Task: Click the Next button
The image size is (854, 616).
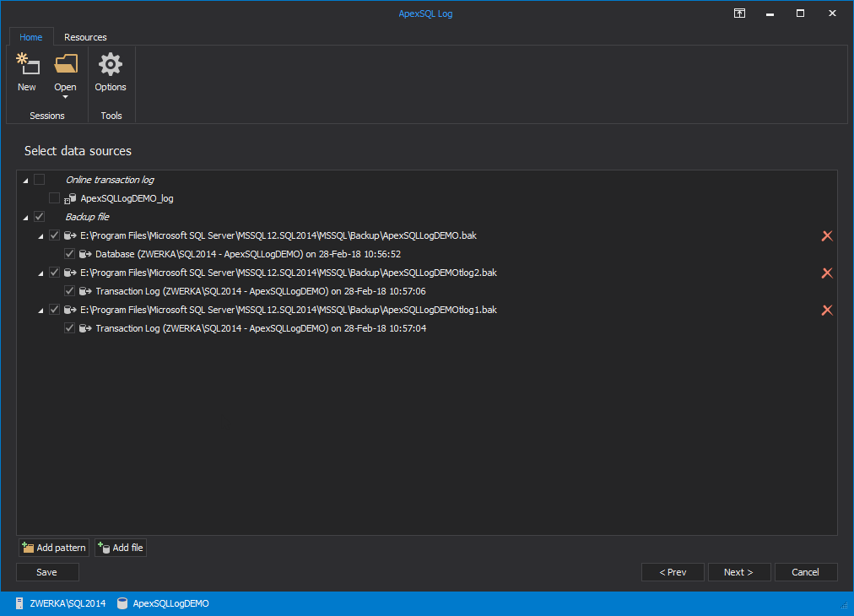Action: tap(738, 571)
